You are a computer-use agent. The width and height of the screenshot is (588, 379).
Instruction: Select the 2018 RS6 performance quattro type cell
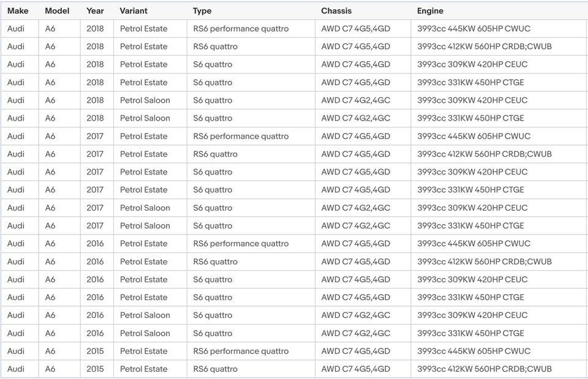241,29
